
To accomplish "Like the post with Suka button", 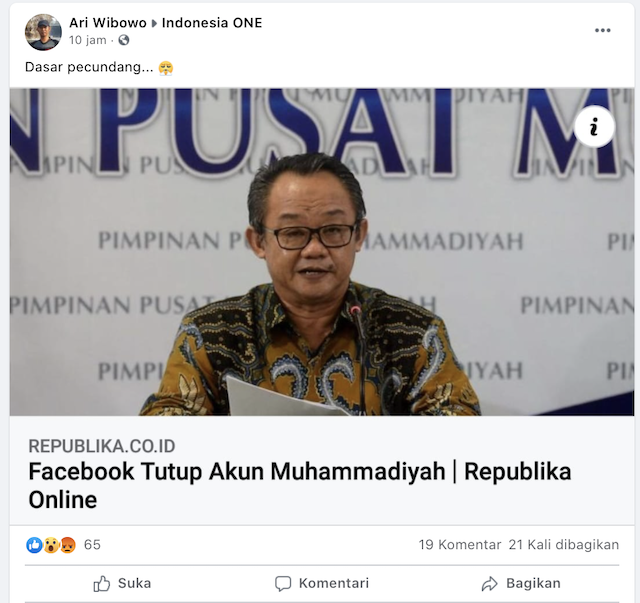I will tap(122, 583).
